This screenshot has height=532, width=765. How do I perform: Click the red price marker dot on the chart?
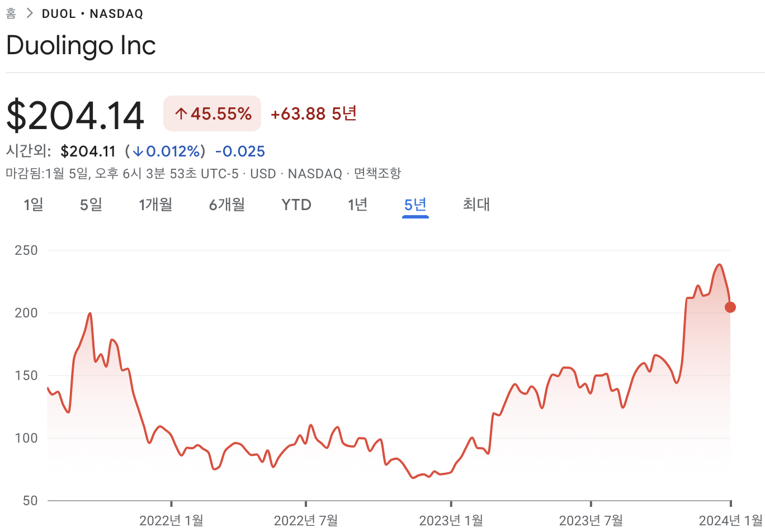pos(729,306)
